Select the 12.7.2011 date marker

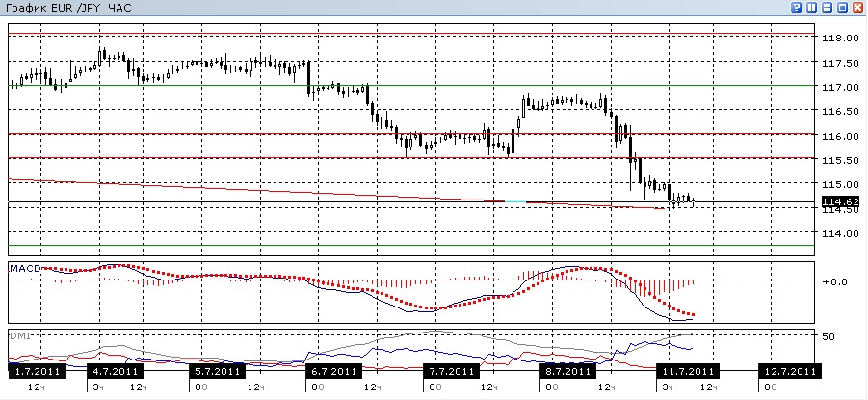tap(790, 371)
